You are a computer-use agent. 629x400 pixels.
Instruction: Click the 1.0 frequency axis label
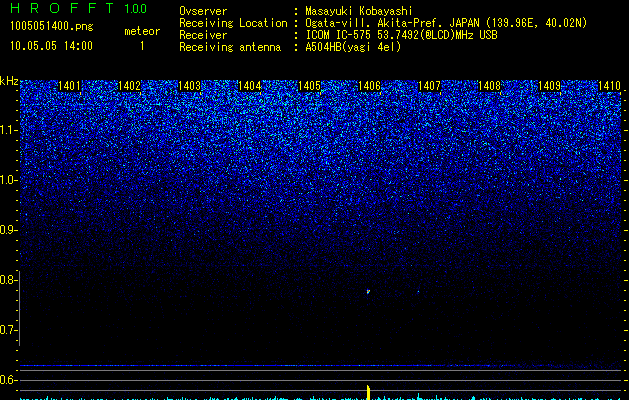[8, 181]
